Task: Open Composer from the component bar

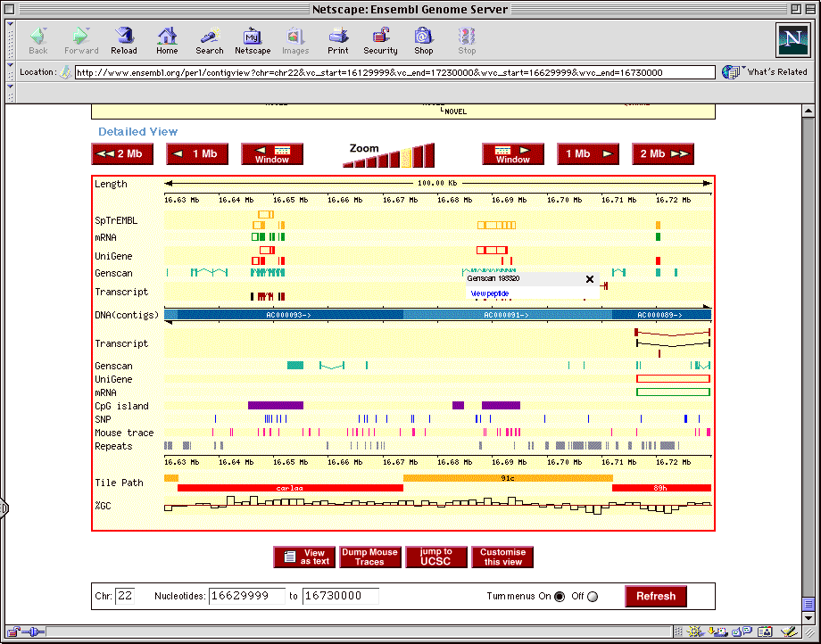Action: [789, 632]
